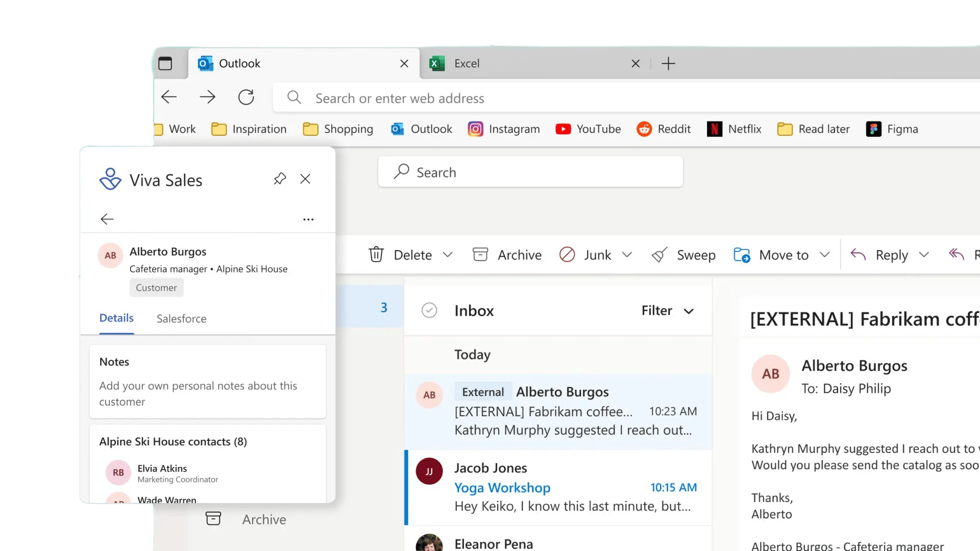
Task: Click the Outlook mail Search box
Action: pyautogui.click(x=530, y=172)
